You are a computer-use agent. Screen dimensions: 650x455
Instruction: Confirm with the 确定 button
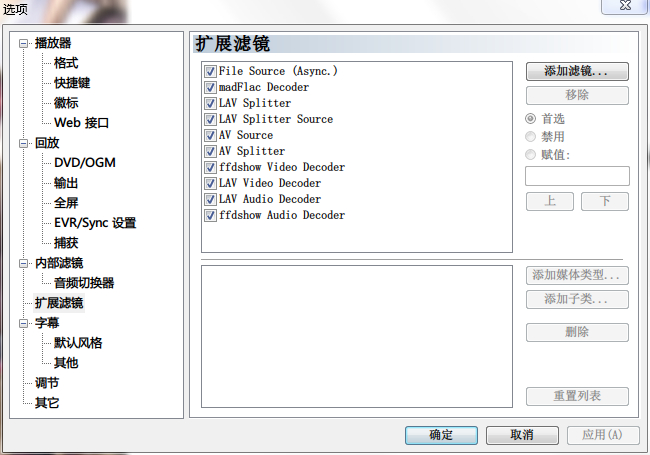441,435
